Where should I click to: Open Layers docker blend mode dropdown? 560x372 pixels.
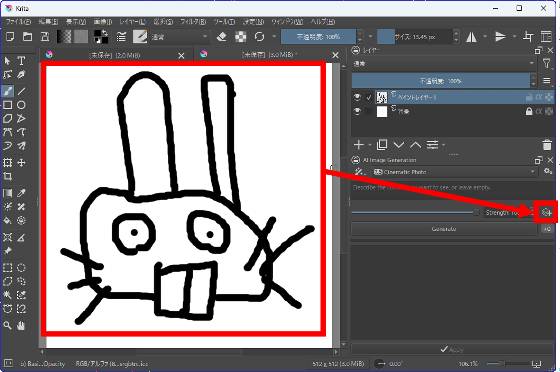tap(444, 63)
